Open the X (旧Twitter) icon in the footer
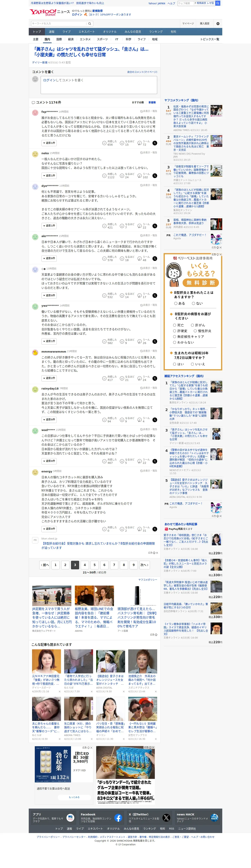 pos(166,818)
